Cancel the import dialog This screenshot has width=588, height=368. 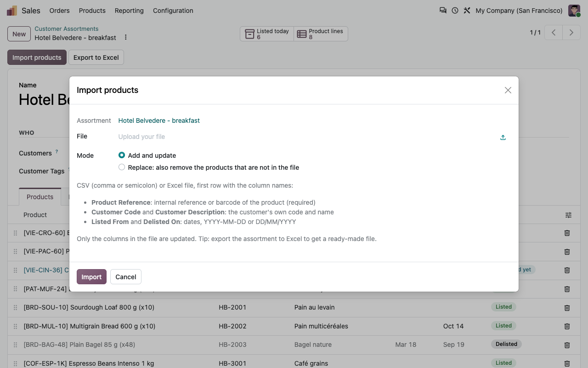coord(126,277)
